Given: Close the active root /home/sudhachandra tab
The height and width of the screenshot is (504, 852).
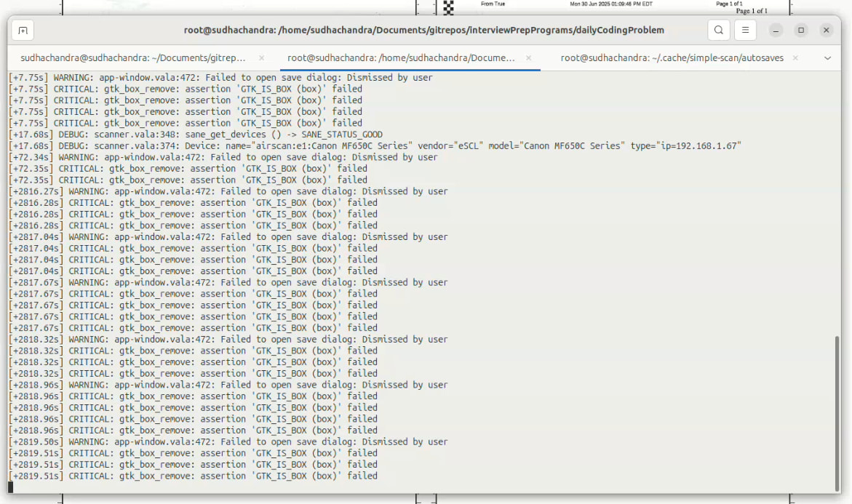Looking at the screenshot, I should point(529,58).
